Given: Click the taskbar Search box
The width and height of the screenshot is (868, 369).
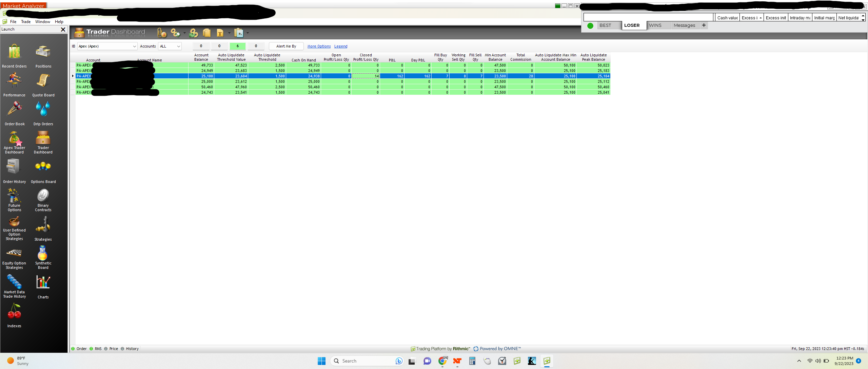Looking at the screenshot, I should 367,361.
